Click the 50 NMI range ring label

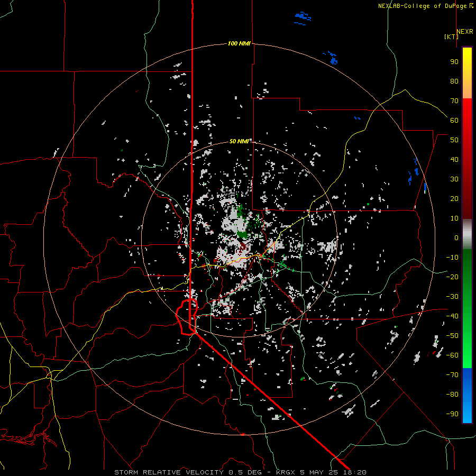click(x=239, y=141)
